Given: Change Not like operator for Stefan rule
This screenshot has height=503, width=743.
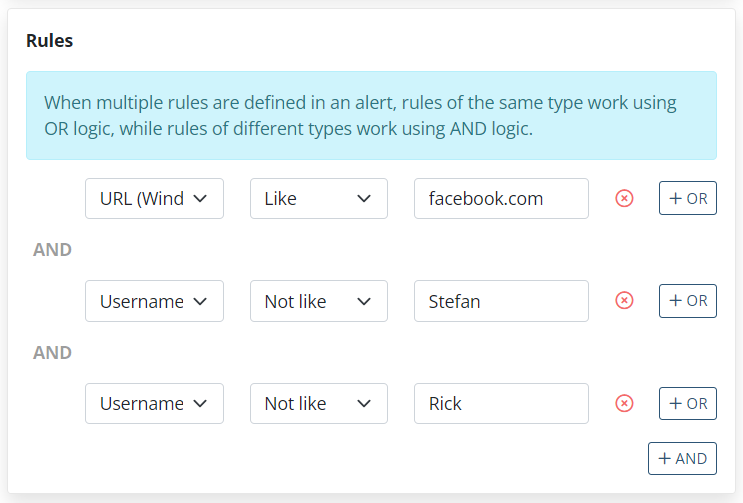Looking at the screenshot, I should coord(318,301).
